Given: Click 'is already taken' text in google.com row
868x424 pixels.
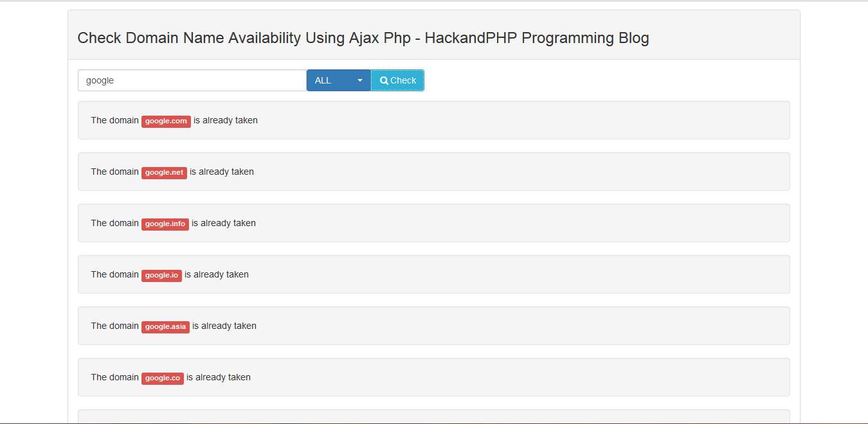Looking at the screenshot, I should pos(226,120).
